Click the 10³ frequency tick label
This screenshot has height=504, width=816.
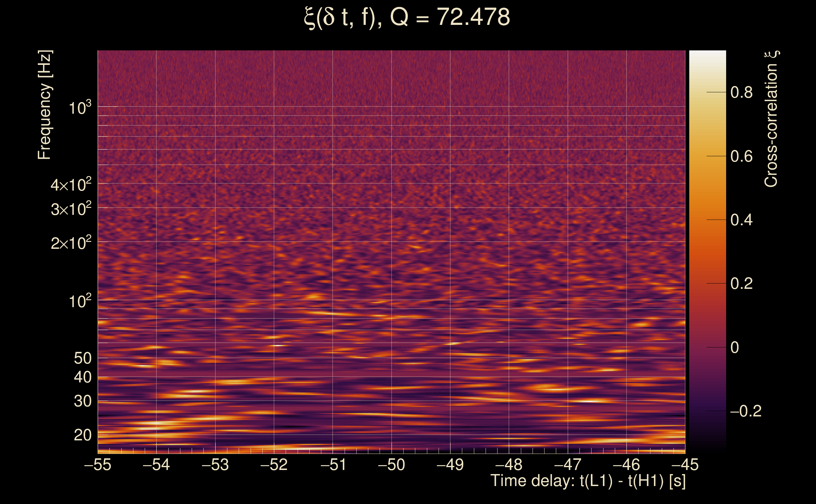tap(80, 108)
